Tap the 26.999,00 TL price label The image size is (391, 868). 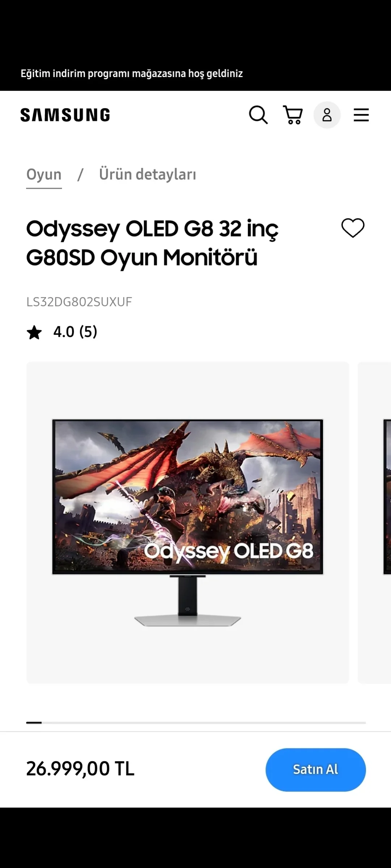[x=80, y=769]
